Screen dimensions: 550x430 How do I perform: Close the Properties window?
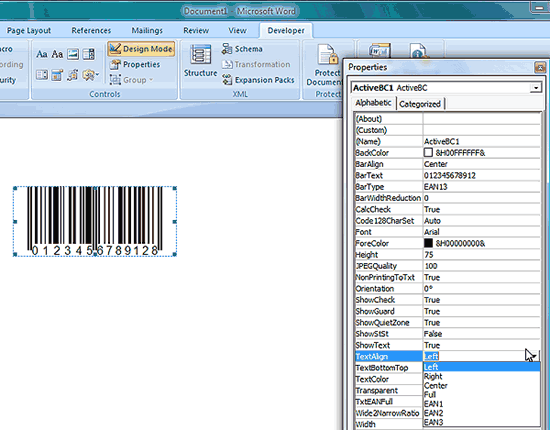coord(540,67)
